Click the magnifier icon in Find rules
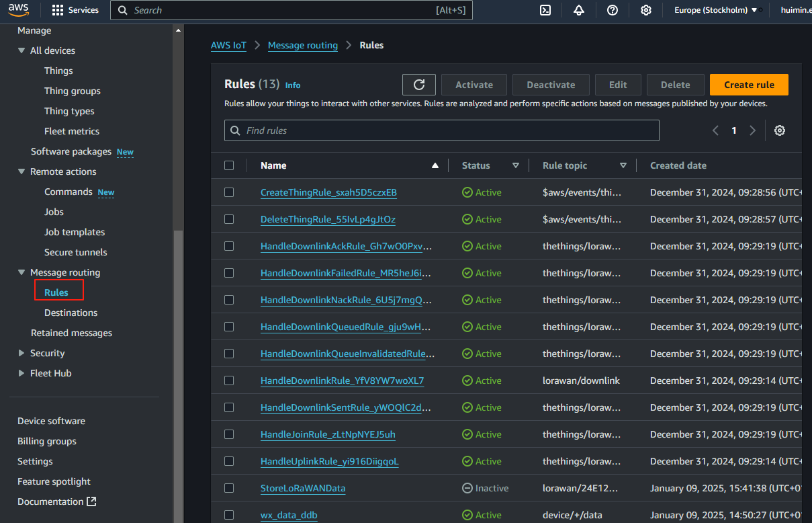This screenshot has width=812, height=523. point(235,130)
